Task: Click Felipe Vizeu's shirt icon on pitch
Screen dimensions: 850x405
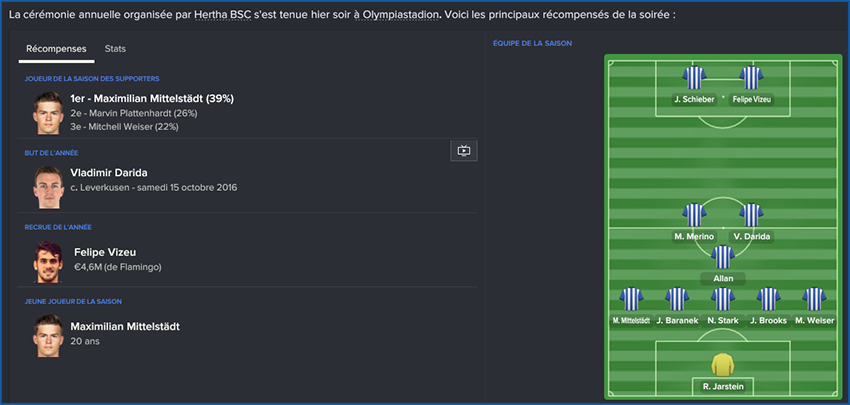Action: 751,78
